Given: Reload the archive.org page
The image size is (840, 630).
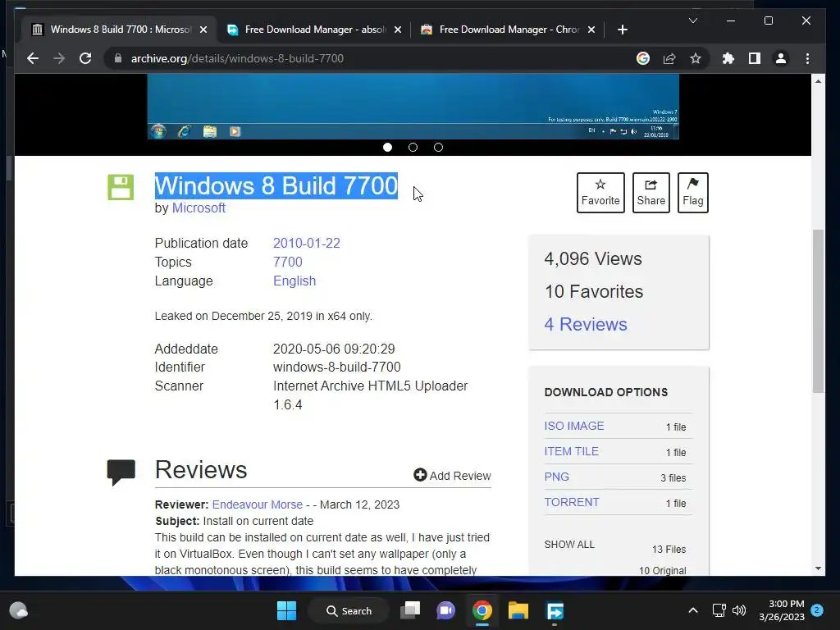Looking at the screenshot, I should tap(85, 58).
